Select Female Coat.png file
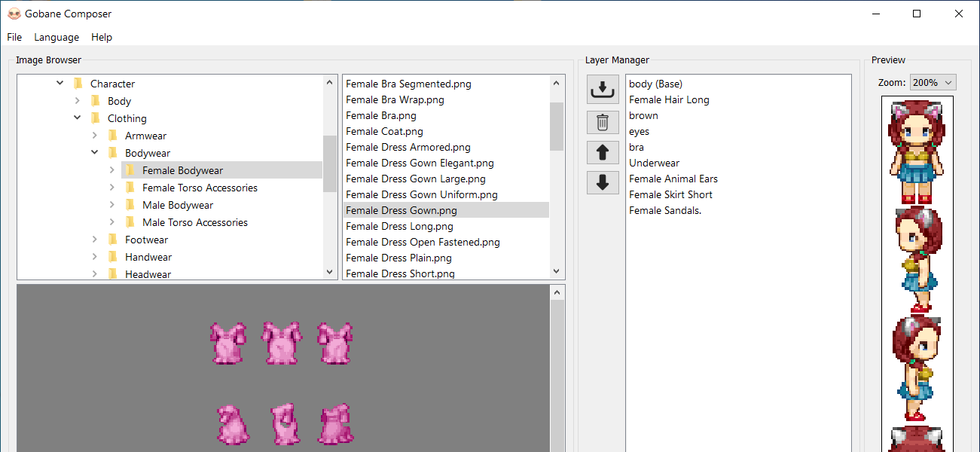The image size is (980, 452). (383, 131)
